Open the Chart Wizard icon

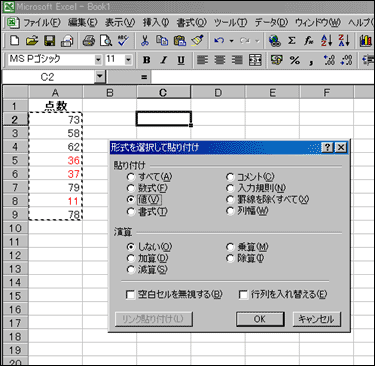point(366,41)
